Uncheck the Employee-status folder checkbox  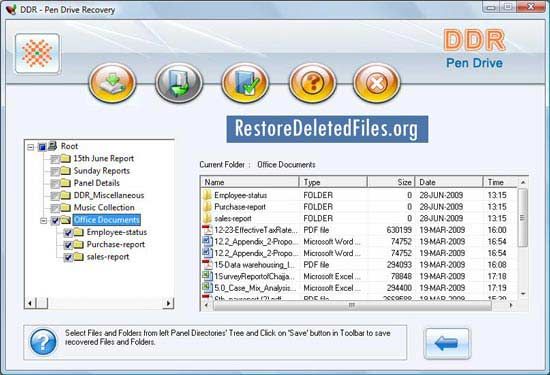click(x=68, y=233)
